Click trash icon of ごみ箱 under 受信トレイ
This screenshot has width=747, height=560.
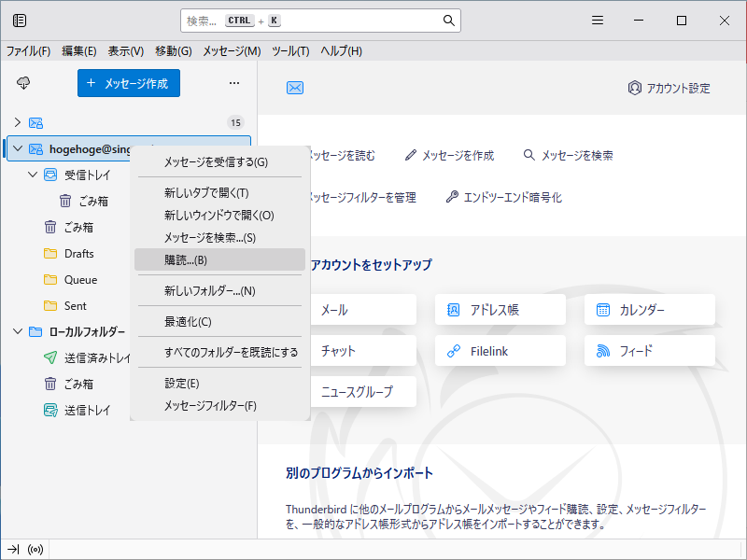[x=65, y=201]
